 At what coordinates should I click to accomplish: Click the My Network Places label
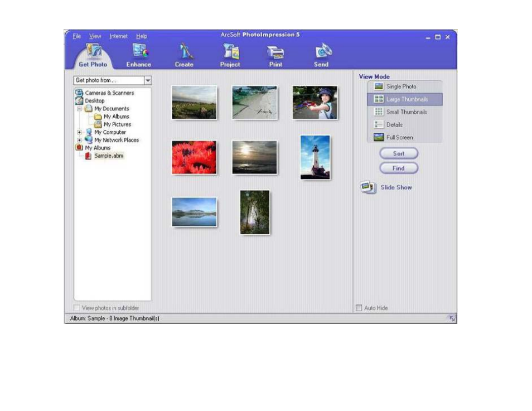[117, 140]
